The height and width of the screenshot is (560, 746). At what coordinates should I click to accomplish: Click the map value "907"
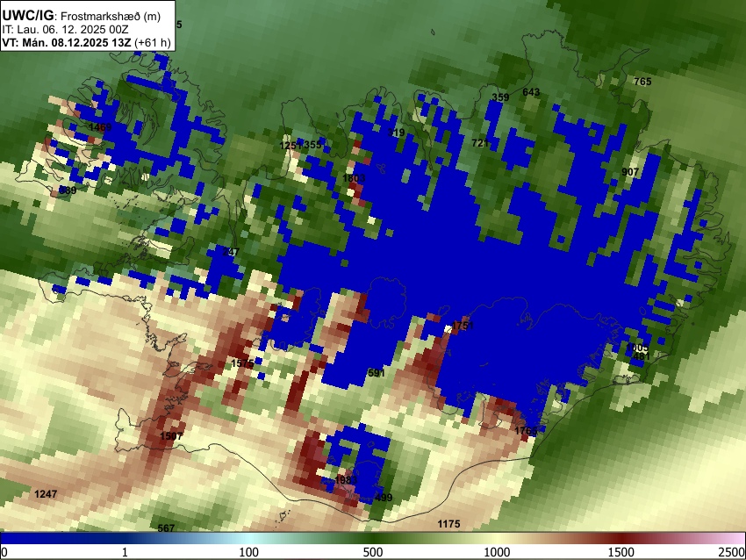tap(630, 172)
